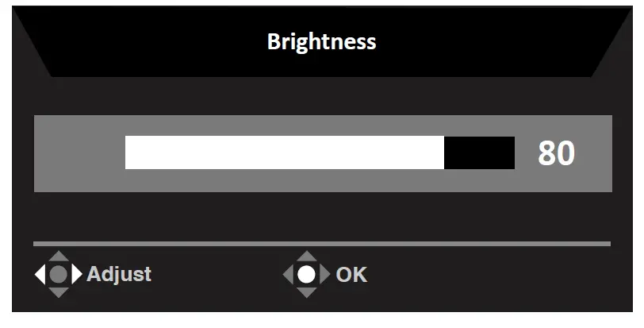This screenshot has width=644, height=328.
Task: Click the black unfilled portion of the brightness bar
Action: coord(479,152)
